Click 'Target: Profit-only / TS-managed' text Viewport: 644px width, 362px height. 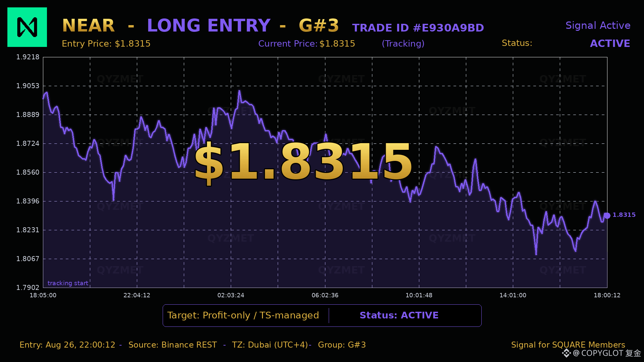pos(243,315)
